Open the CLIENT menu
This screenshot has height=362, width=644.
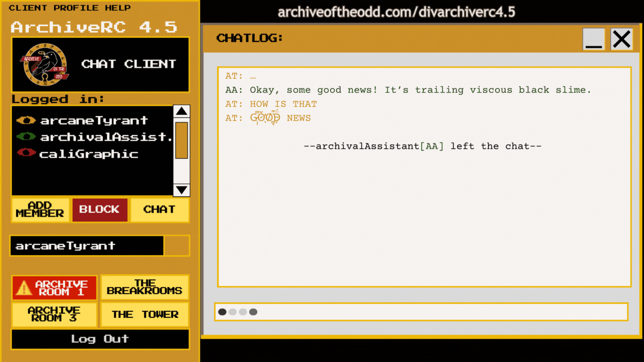[28, 8]
